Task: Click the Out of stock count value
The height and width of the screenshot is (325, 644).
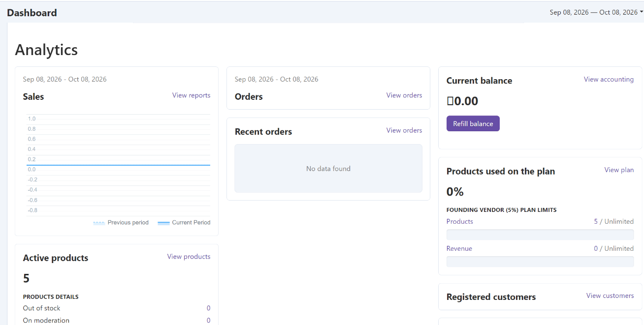Action: 208,308
